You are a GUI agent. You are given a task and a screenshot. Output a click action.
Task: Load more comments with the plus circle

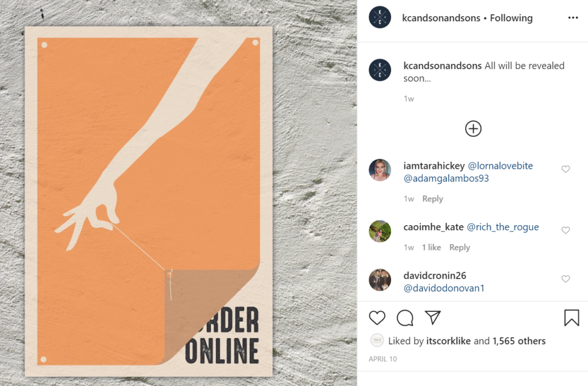473,129
